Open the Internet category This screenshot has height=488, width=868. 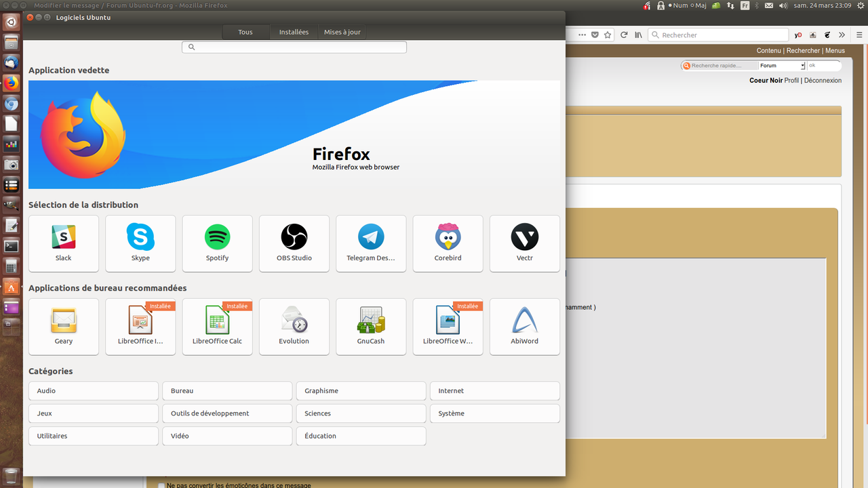point(495,391)
